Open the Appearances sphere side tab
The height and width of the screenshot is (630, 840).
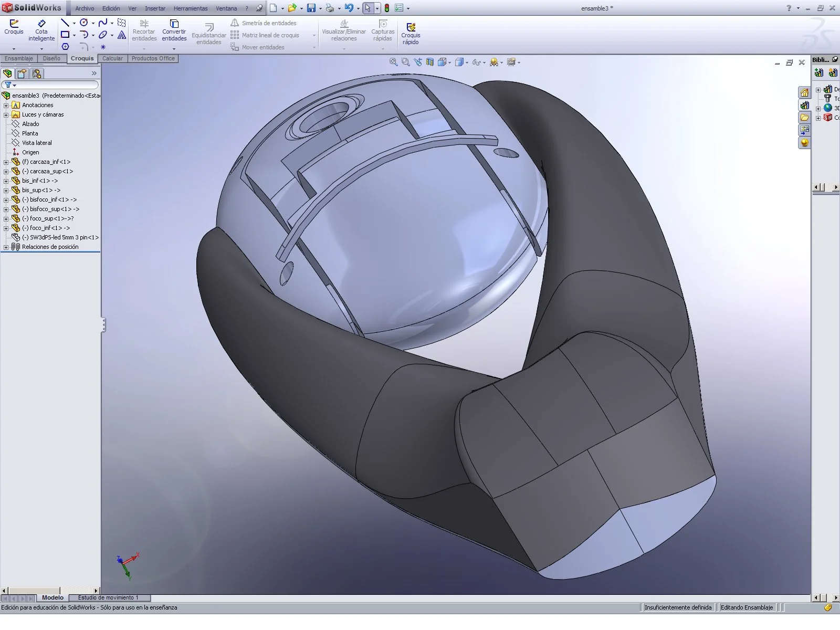click(x=804, y=142)
